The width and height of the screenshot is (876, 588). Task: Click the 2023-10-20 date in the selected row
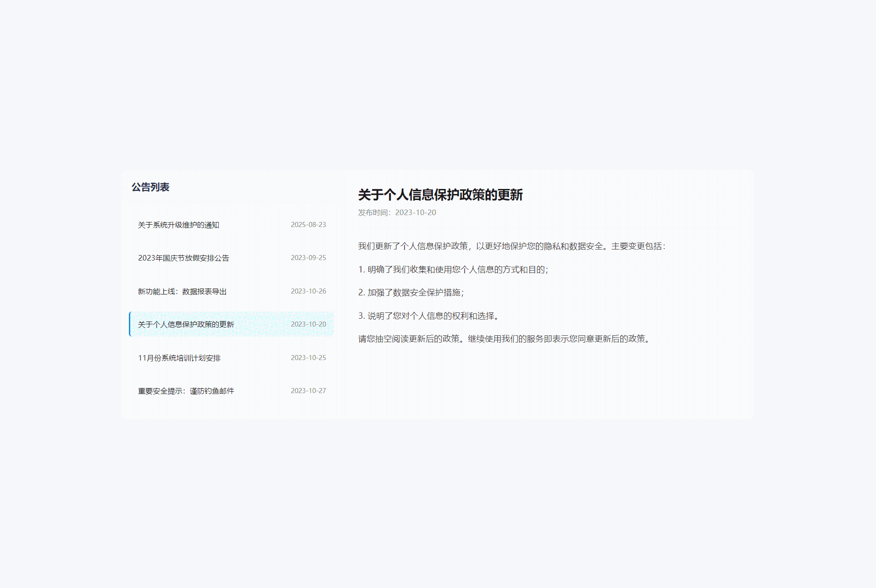tap(308, 324)
